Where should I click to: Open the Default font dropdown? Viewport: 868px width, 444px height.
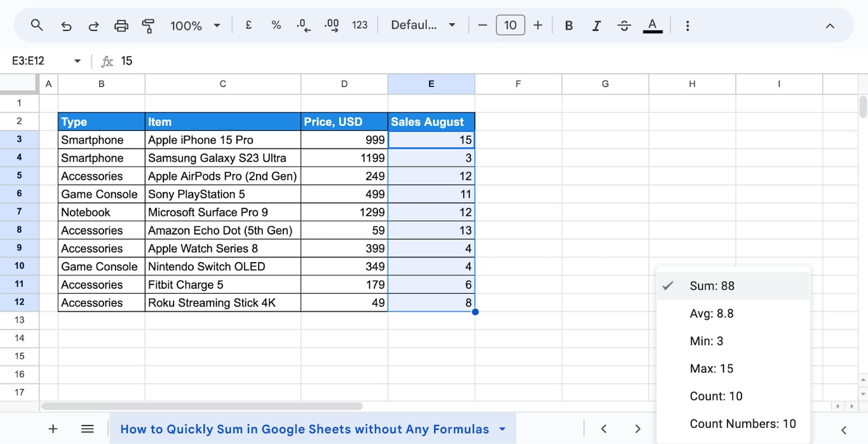423,25
